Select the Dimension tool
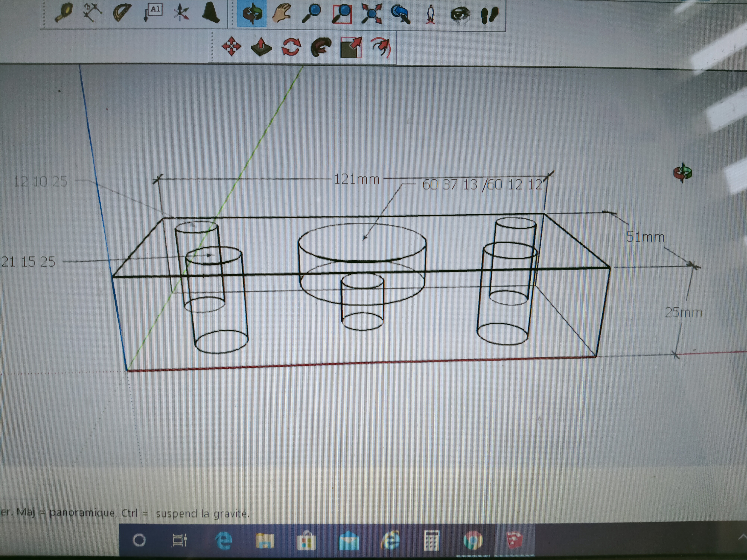Screen dimensions: 747x560 coord(92,13)
